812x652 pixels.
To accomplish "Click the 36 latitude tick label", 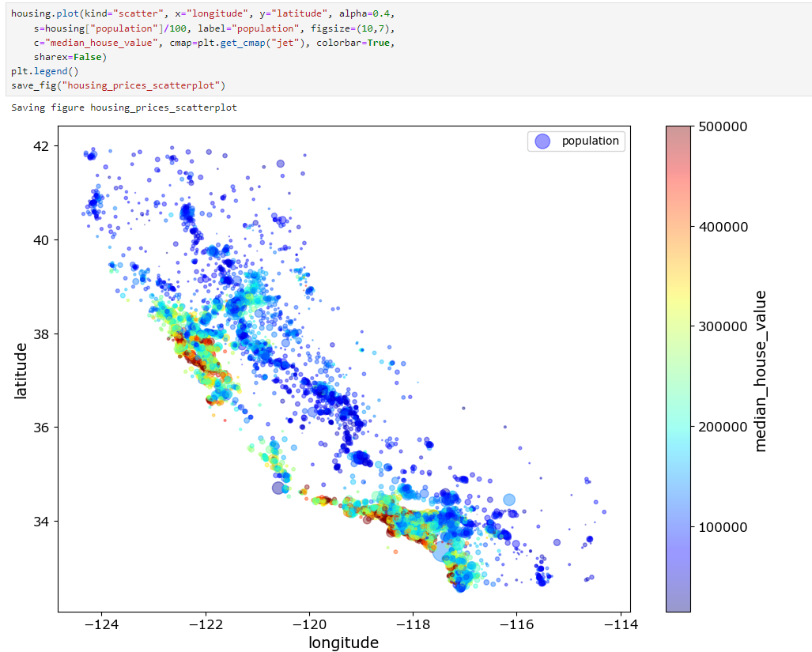I will [x=41, y=428].
